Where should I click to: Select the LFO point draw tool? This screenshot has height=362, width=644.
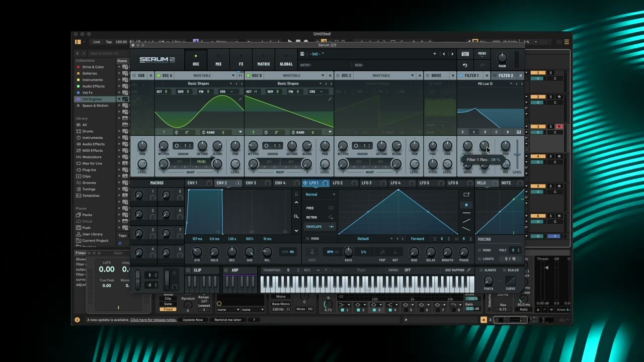(466, 205)
